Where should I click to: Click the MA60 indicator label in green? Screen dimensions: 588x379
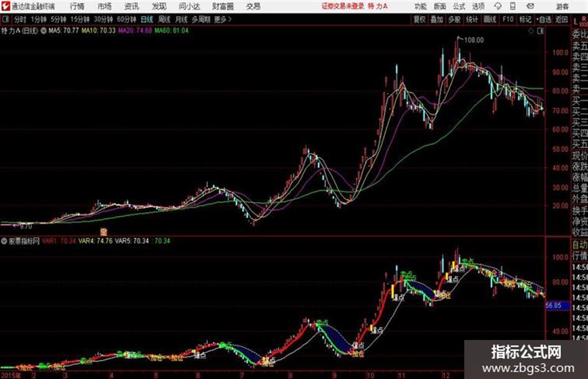(172, 30)
